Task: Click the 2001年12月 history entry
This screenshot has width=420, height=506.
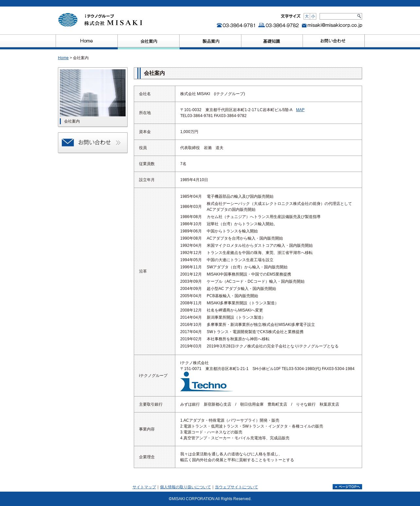Action: (236, 274)
